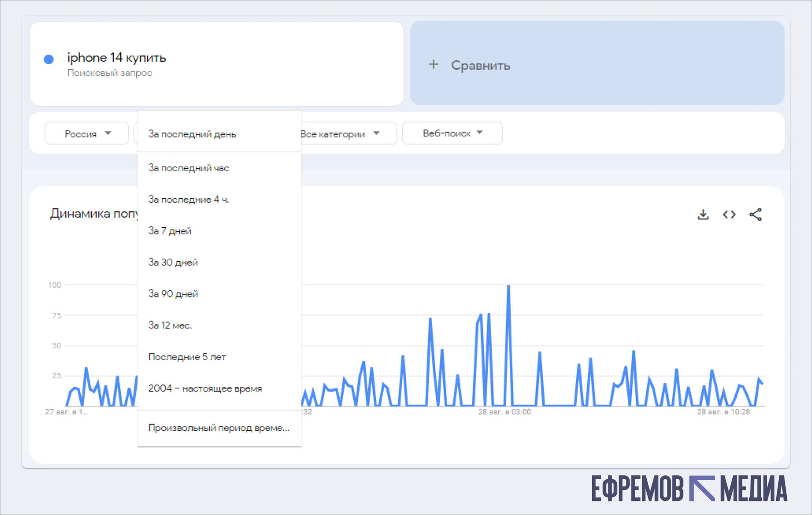Image resolution: width=812 pixels, height=515 pixels.
Task: Open Произвольный период времени option
Action: pyautogui.click(x=219, y=428)
